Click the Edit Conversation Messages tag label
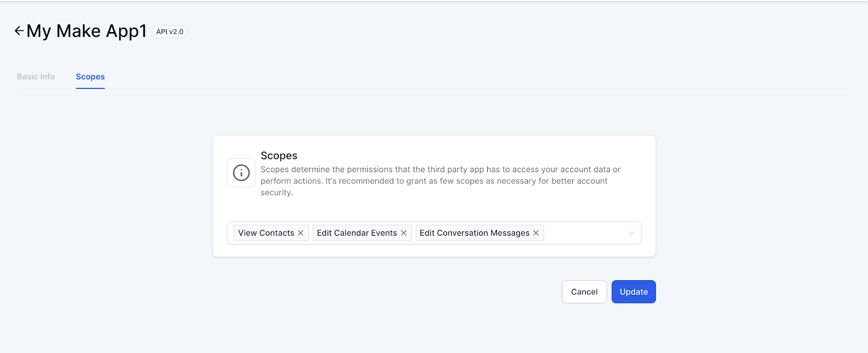Viewport: 868px width, 353px height. pos(474,233)
